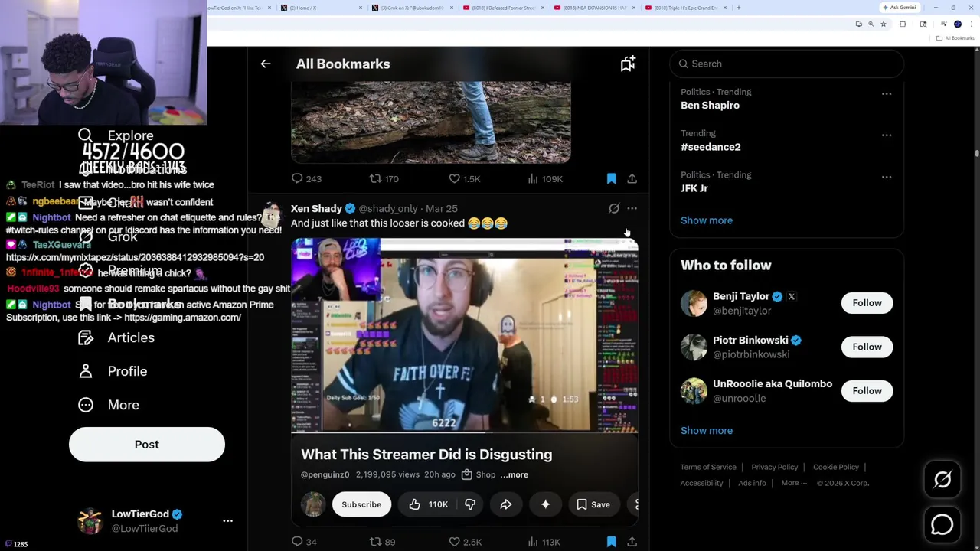The image size is (980, 551).
Task: Share the post with 109K views
Action: (632, 179)
